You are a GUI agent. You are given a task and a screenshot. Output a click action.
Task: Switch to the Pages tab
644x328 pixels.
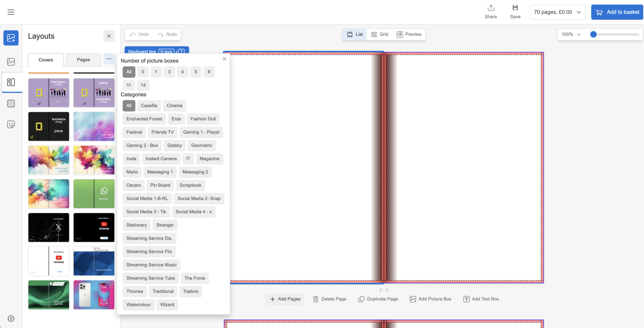[x=83, y=60]
